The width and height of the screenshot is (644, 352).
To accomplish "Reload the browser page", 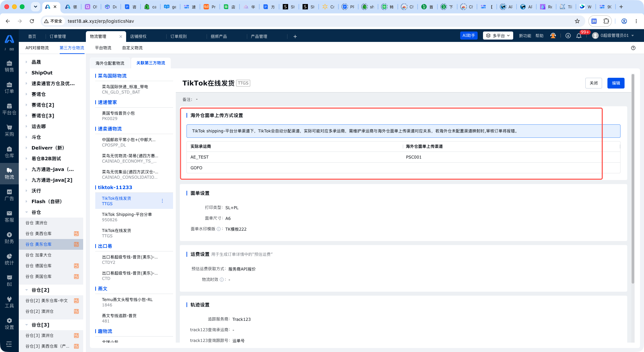I will (x=32, y=21).
